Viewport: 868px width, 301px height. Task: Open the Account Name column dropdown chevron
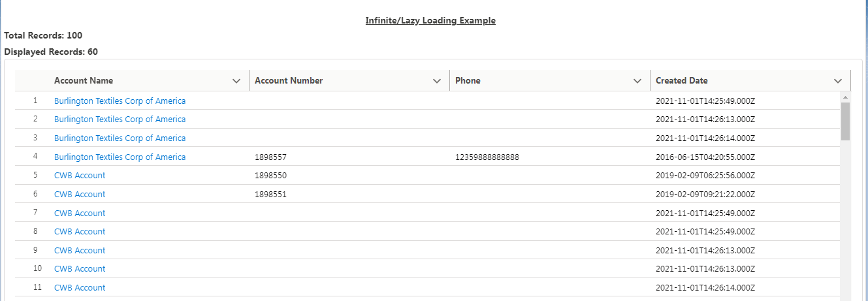tap(236, 81)
